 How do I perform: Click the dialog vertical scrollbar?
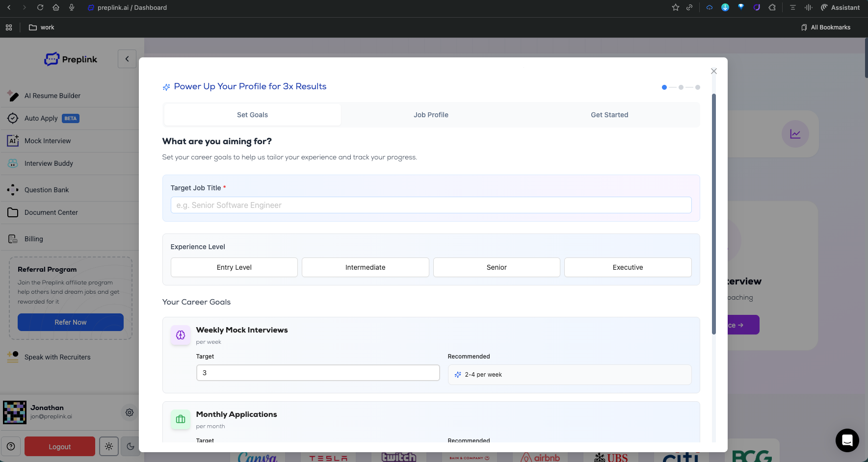click(714, 214)
